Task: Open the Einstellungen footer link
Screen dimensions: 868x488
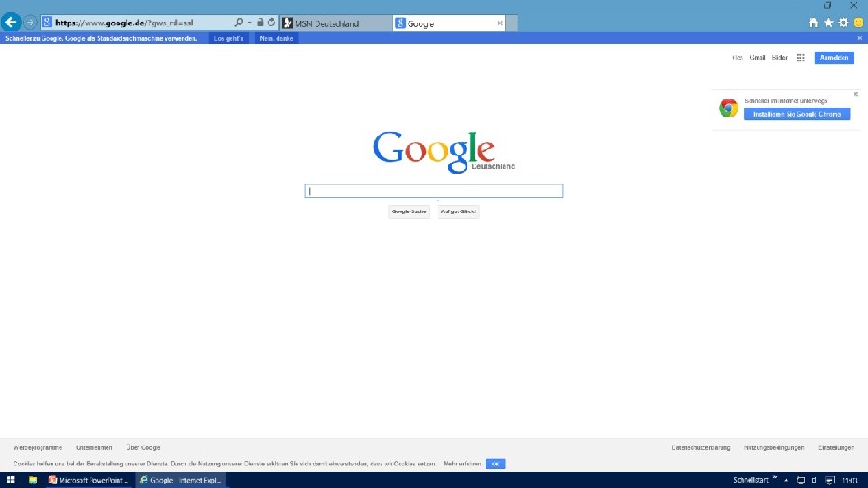Action: pos(835,447)
